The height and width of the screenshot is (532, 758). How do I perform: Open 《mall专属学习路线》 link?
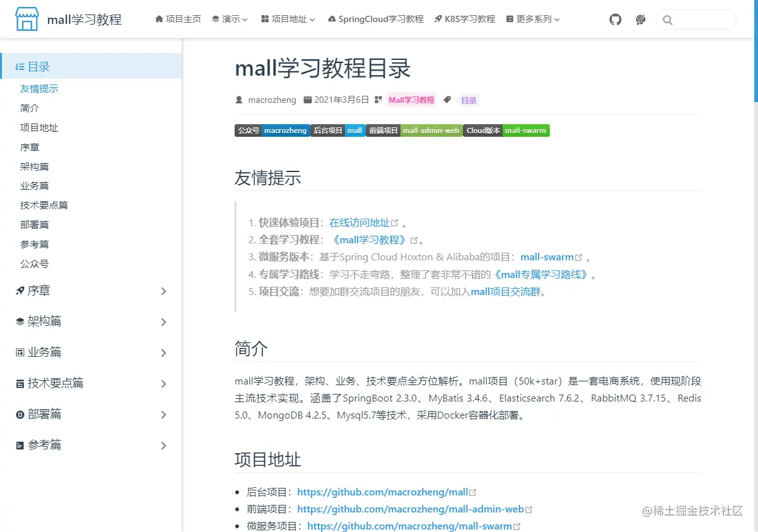(542, 274)
